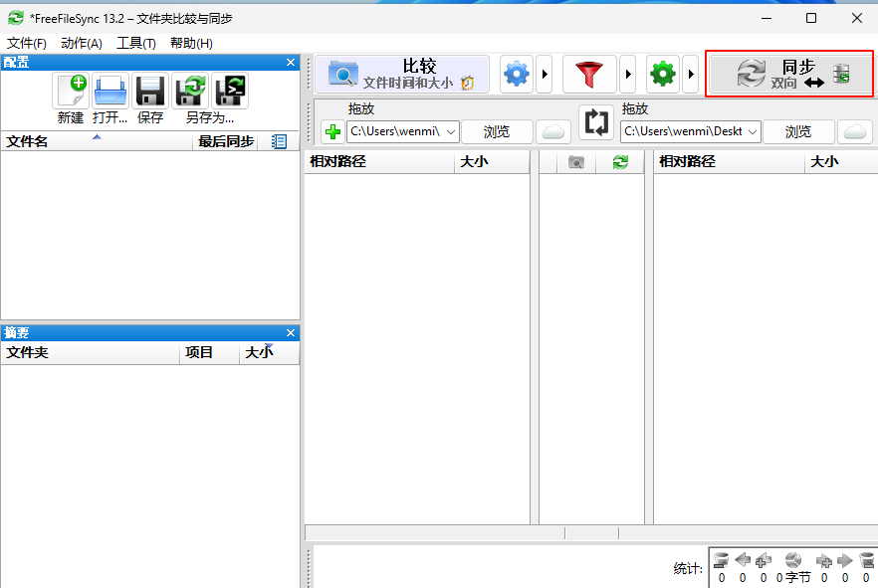Sort summary by 项目 column
This screenshot has width=878, height=588.
coord(209,352)
